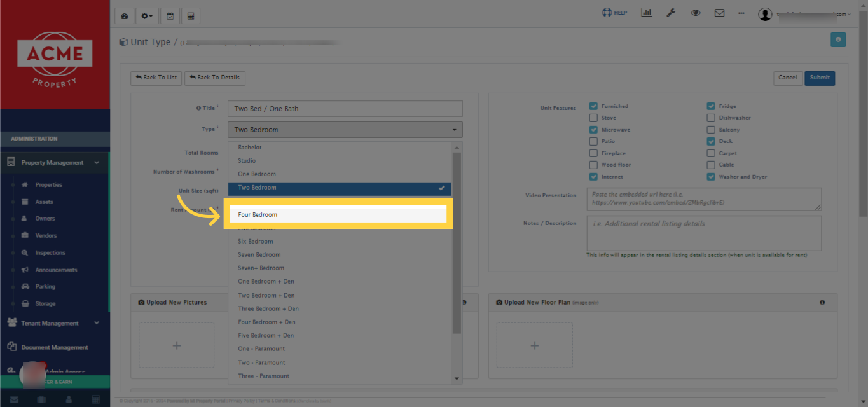Enable the Carpet checkbox
The height and width of the screenshot is (407, 868).
(x=711, y=153)
